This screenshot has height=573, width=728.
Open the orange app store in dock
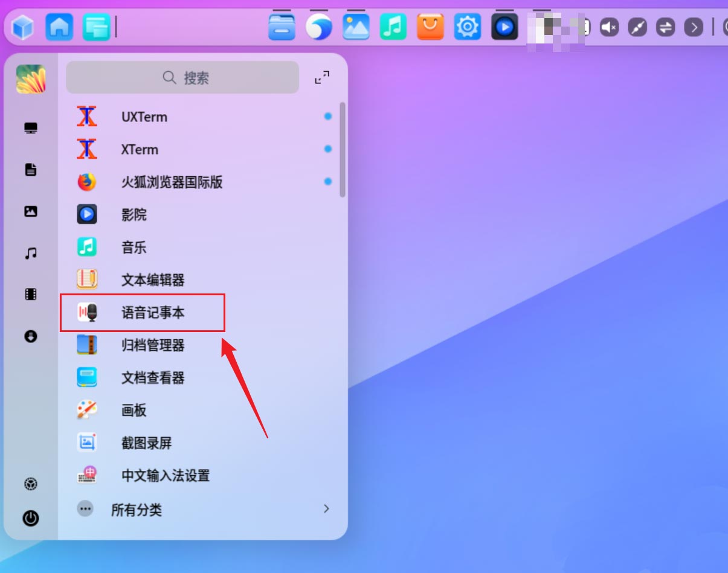[430, 27]
